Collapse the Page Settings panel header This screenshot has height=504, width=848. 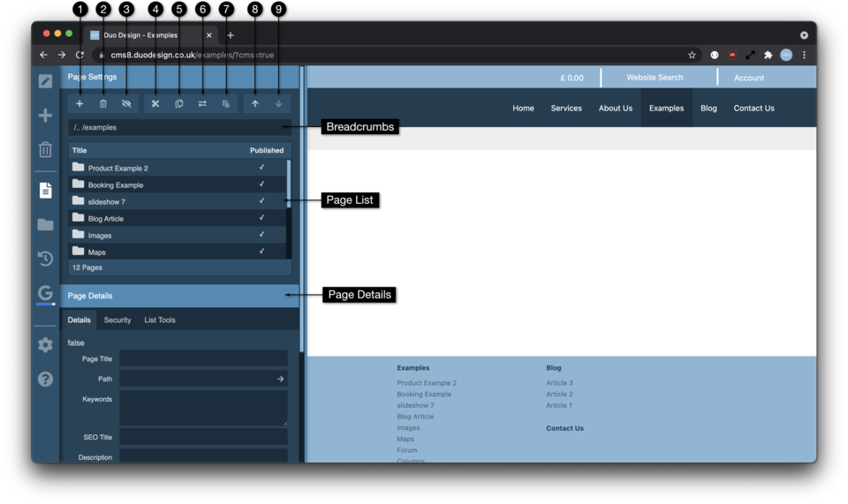click(x=179, y=77)
